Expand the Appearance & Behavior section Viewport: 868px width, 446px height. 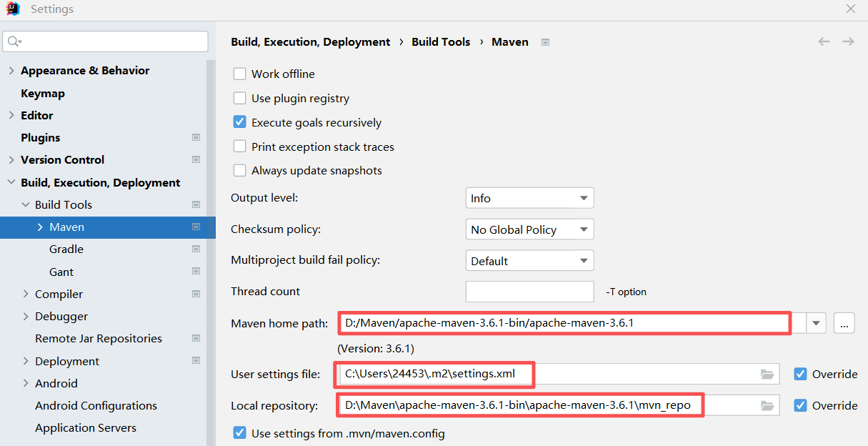(11, 70)
